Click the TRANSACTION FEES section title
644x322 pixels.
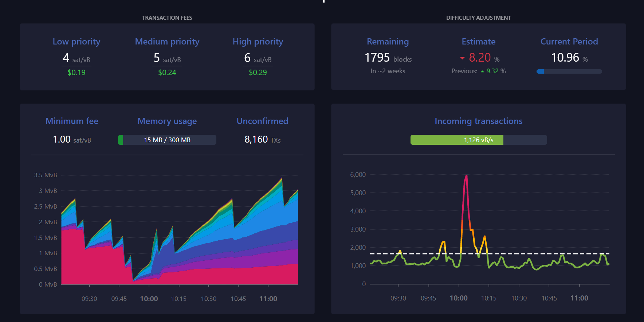pos(167,18)
